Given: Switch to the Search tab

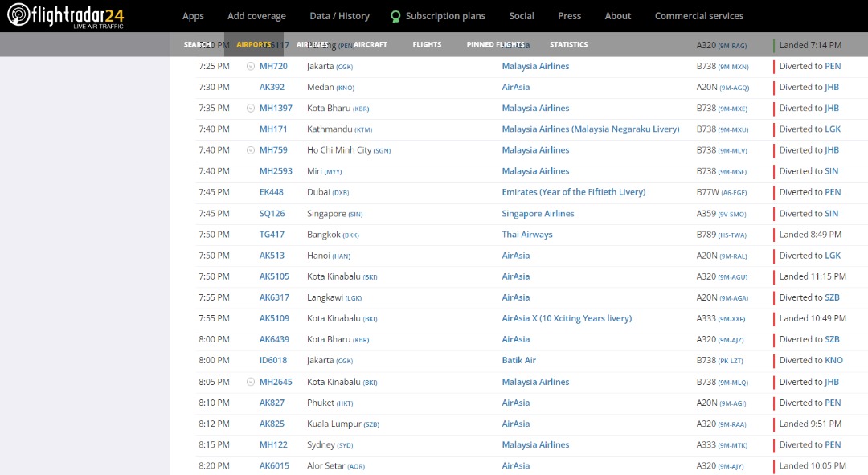Looking at the screenshot, I should click(197, 44).
